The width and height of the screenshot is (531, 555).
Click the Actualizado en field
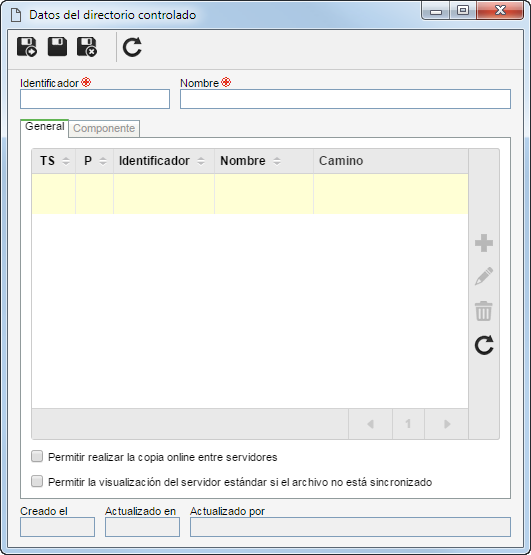point(142,527)
